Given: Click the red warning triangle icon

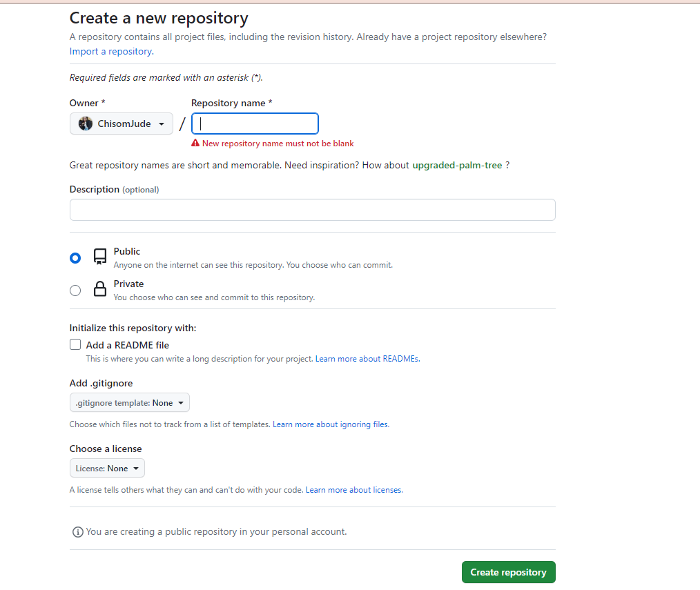Looking at the screenshot, I should pos(195,144).
